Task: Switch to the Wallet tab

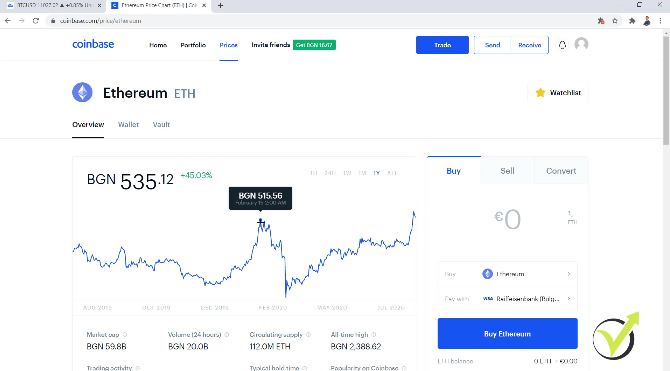Action: pos(128,124)
